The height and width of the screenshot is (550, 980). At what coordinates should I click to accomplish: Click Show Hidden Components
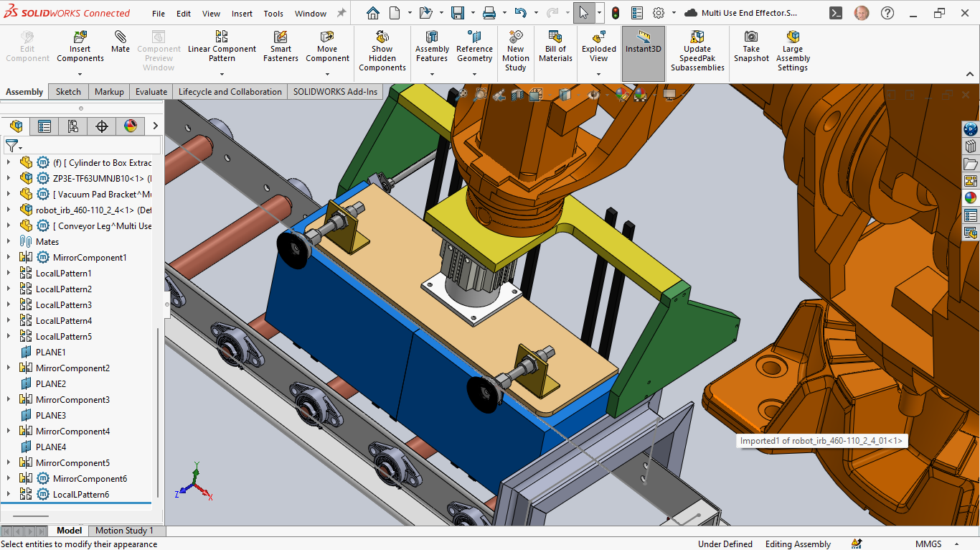point(382,51)
